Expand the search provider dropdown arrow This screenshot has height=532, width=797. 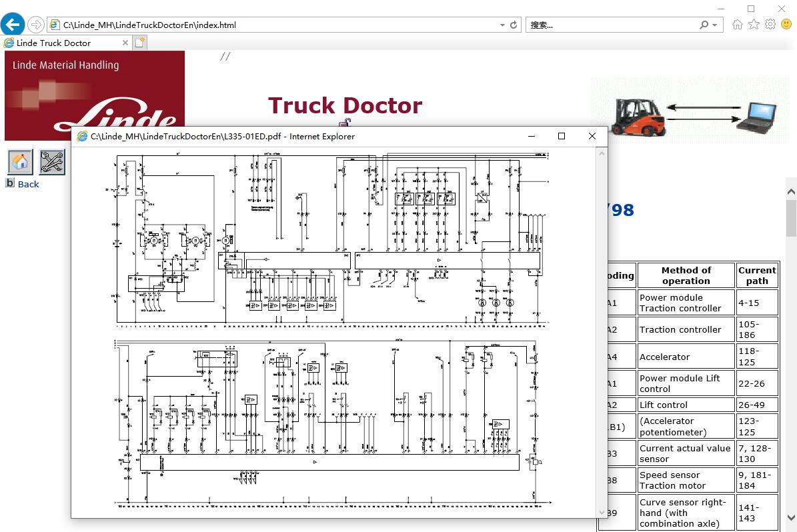[715, 25]
